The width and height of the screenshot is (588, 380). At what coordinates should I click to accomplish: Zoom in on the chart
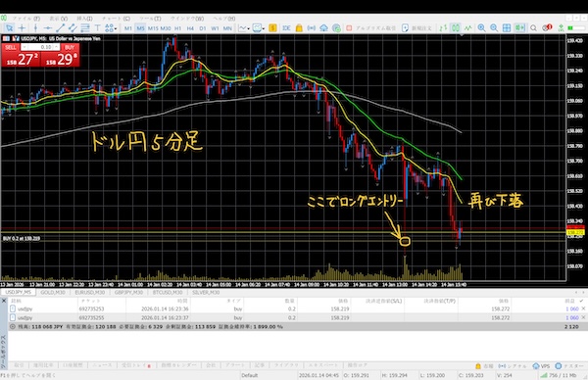point(481,28)
